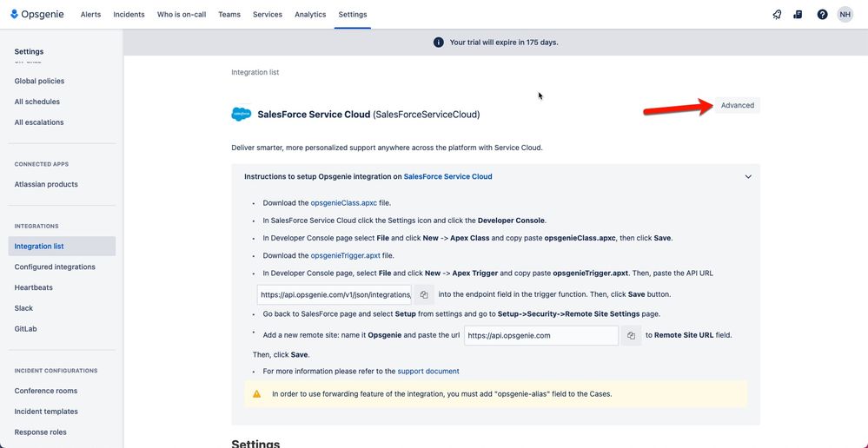The height and width of the screenshot is (448, 868).
Task: Open the help question mark icon
Action: tap(822, 15)
